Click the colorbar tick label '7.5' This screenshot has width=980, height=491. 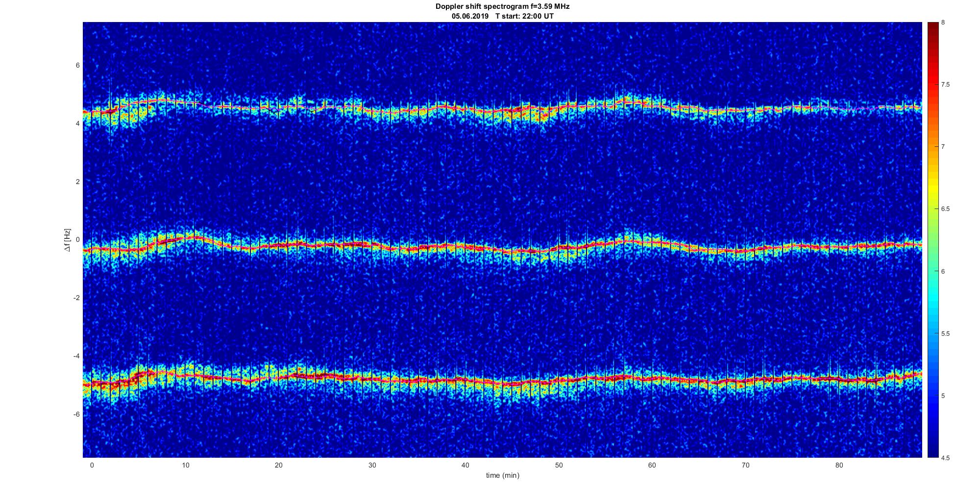tap(945, 85)
